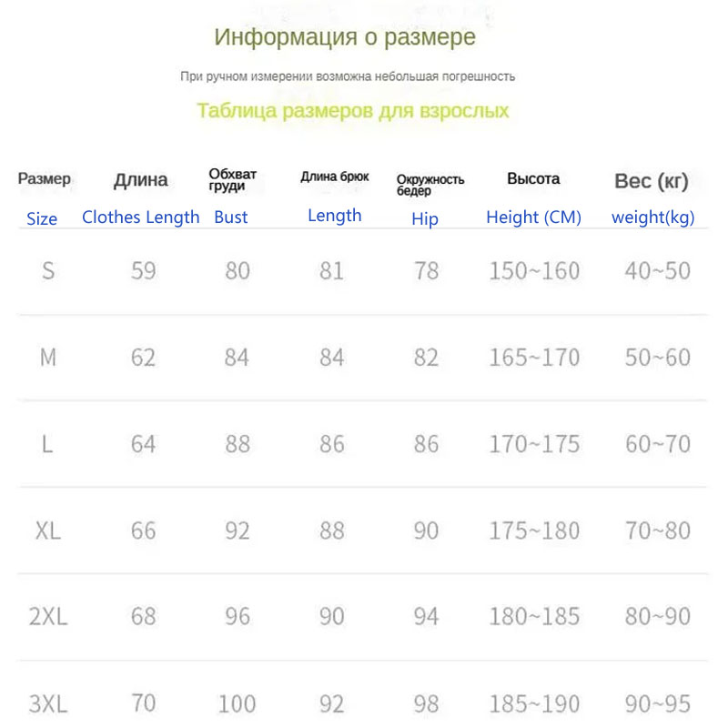Click the 'Size' column header

pyautogui.click(x=42, y=218)
